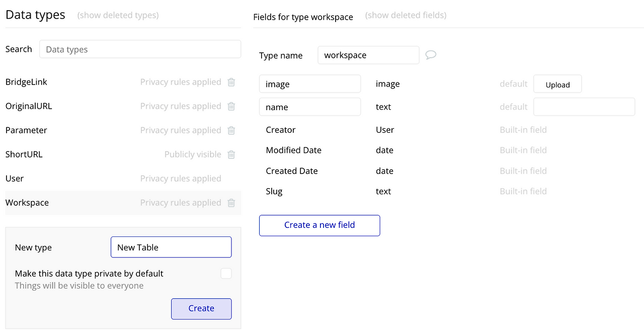Open the comment bubble beside type name
This screenshot has width=644, height=335.
pyautogui.click(x=431, y=55)
